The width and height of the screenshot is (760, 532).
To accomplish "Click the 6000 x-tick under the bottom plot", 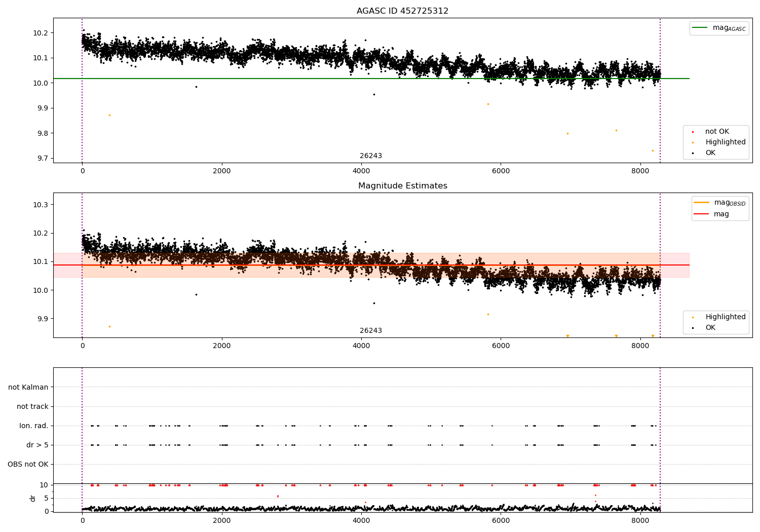I will coord(501,521).
